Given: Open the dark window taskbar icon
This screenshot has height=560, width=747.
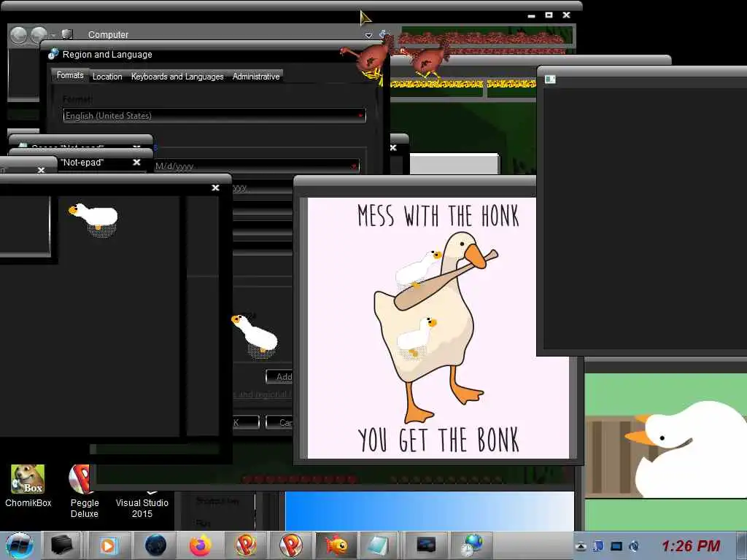Looking at the screenshot, I should coord(426,545).
